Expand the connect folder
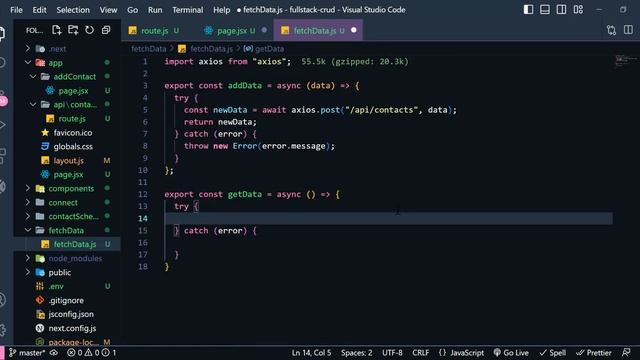640x360 pixels. coord(28,202)
